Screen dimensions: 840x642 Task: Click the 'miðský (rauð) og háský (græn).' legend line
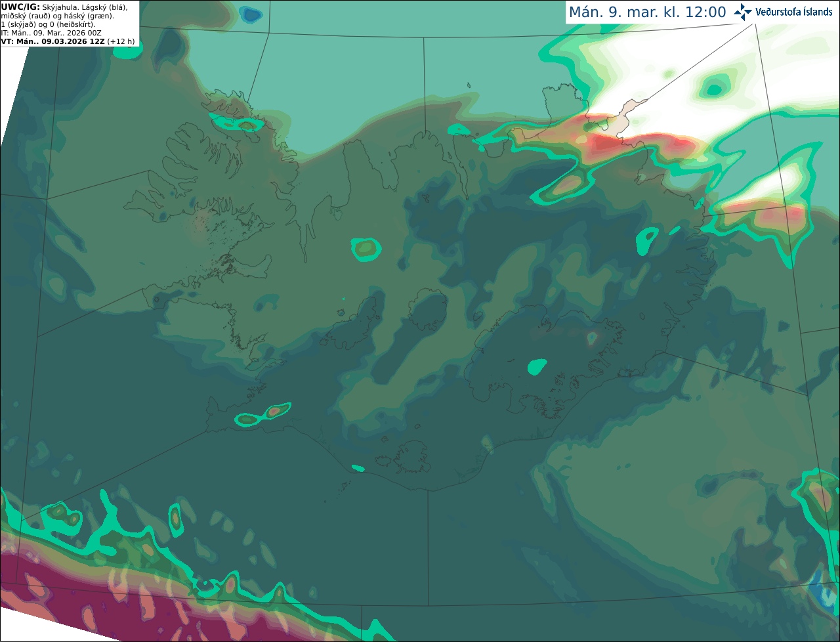click(x=57, y=16)
